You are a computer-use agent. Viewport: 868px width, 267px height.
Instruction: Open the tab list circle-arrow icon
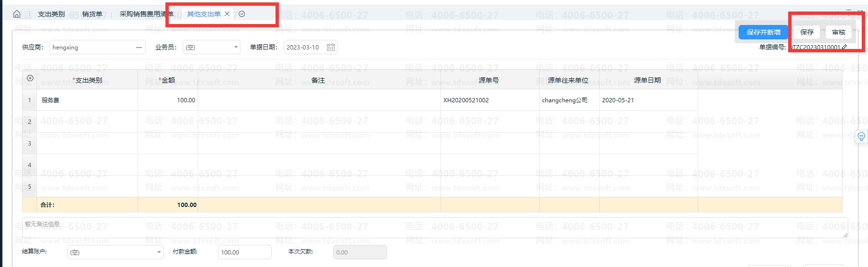pos(242,14)
